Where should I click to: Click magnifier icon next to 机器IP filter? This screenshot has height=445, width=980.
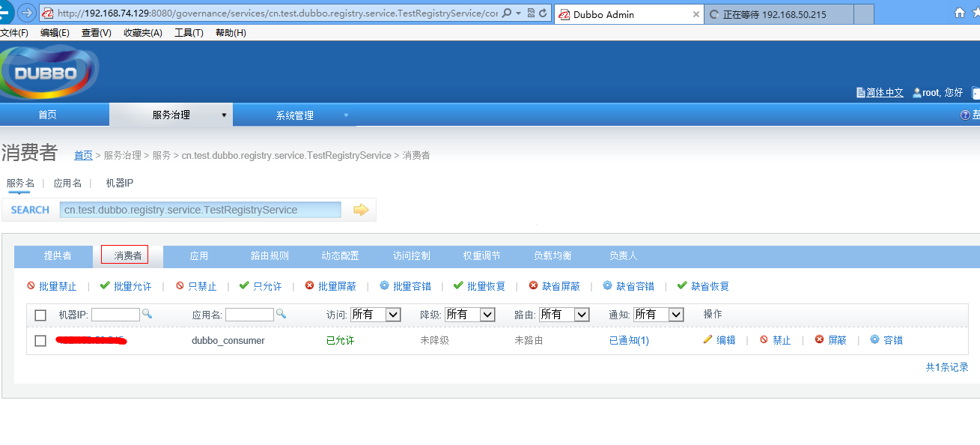pyautogui.click(x=147, y=314)
